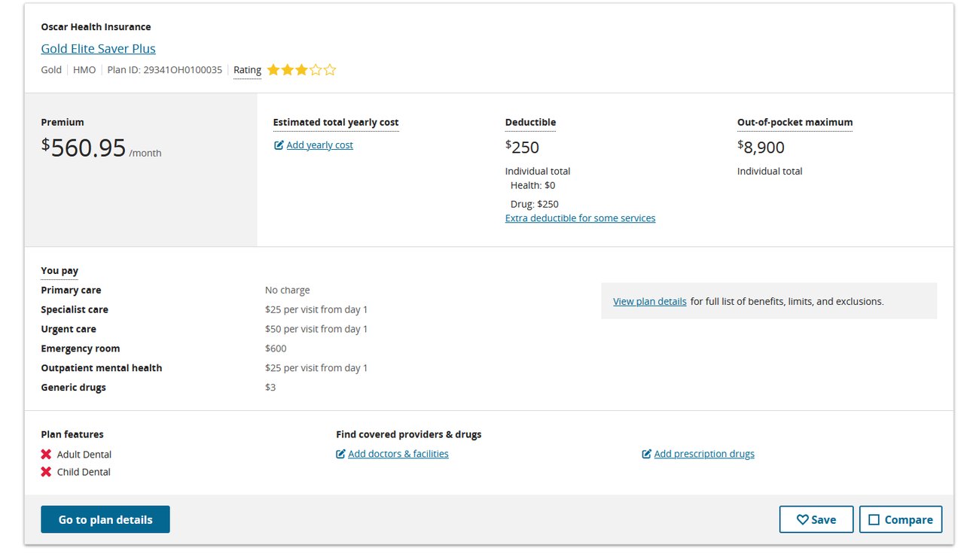
Task: Click the heart icon on the Save button
Action: 802,520
